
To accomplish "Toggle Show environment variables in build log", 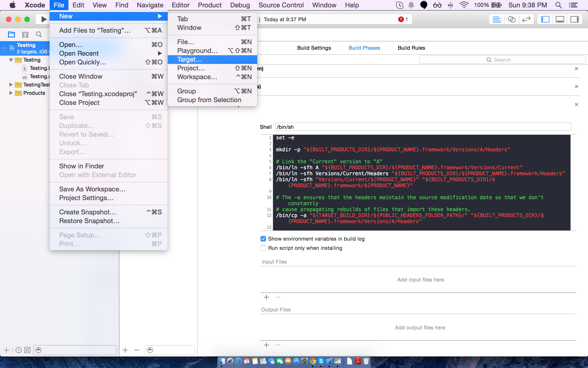I will point(263,239).
